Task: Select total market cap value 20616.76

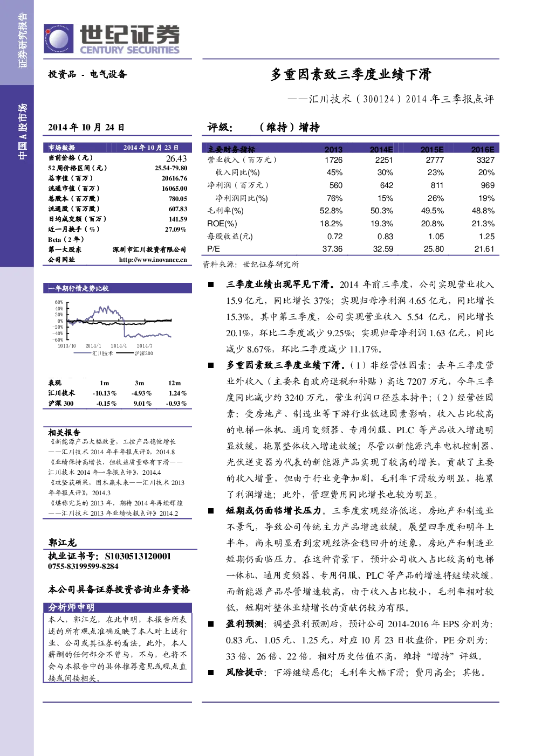Action: [x=174, y=178]
